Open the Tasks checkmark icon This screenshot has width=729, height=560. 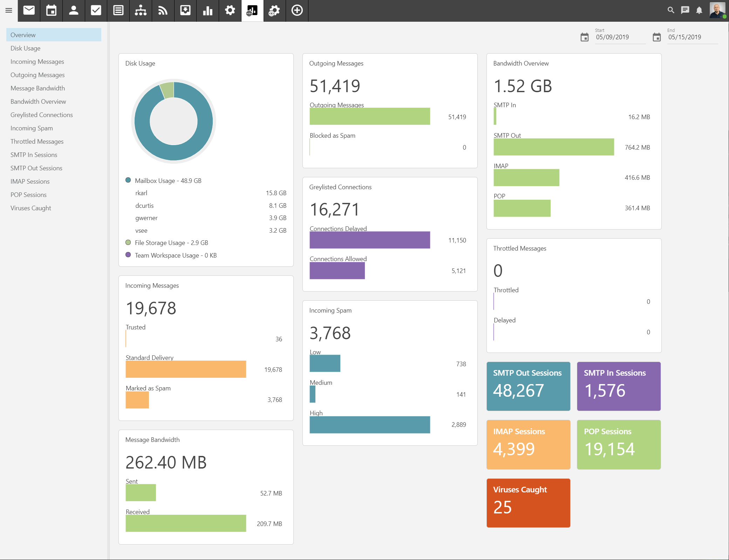pyautogui.click(x=96, y=11)
